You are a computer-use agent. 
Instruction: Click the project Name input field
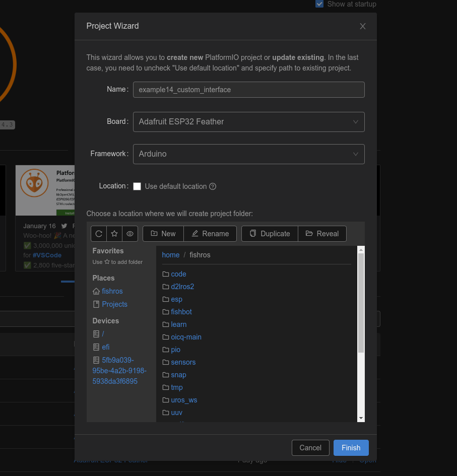(x=248, y=90)
